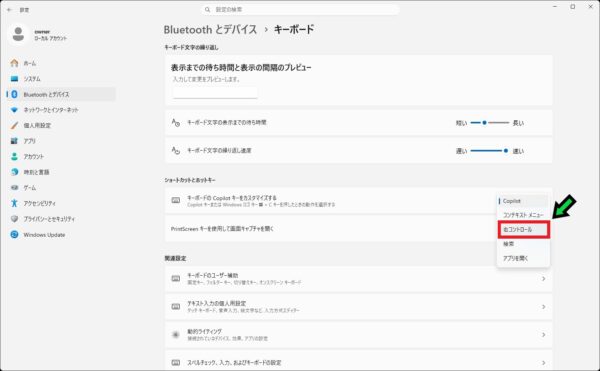
Task: Open アプリ settings page
Action: 61,141
